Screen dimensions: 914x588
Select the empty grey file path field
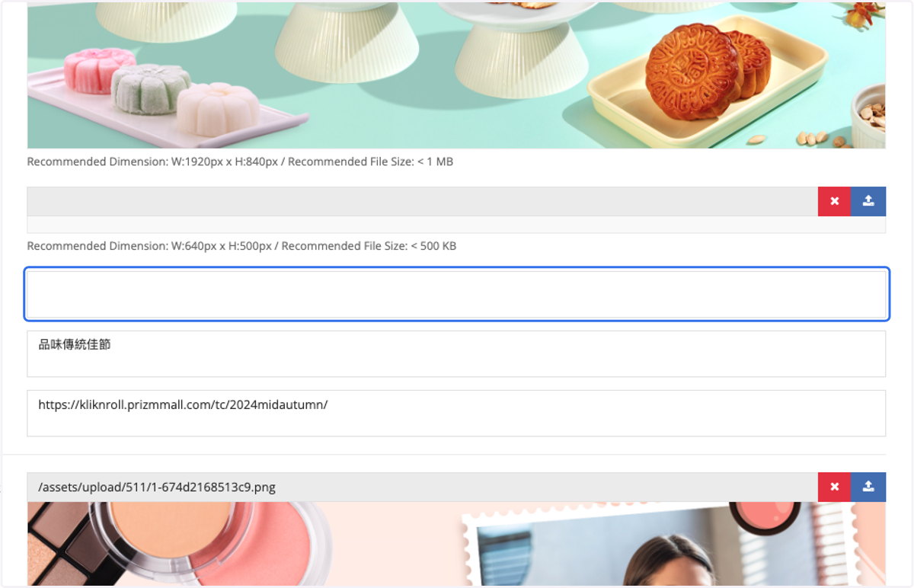[x=423, y=202]
